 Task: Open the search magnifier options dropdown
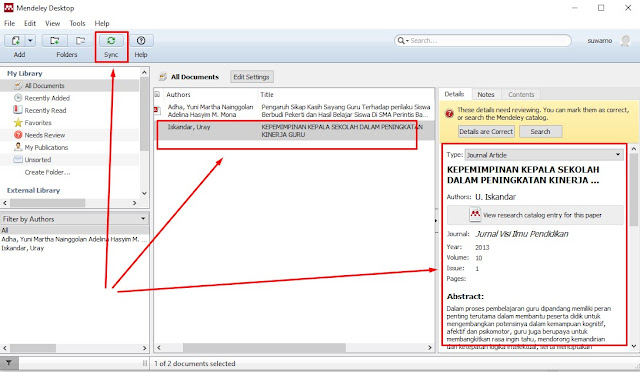pyautogui.click(x=402, y=40)
